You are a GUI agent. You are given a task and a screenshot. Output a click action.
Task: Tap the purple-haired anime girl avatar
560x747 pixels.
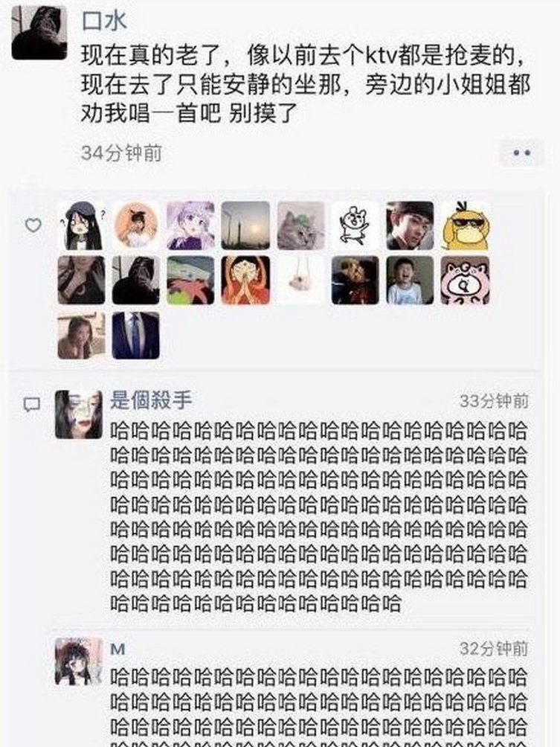click(x=191, y=225)
